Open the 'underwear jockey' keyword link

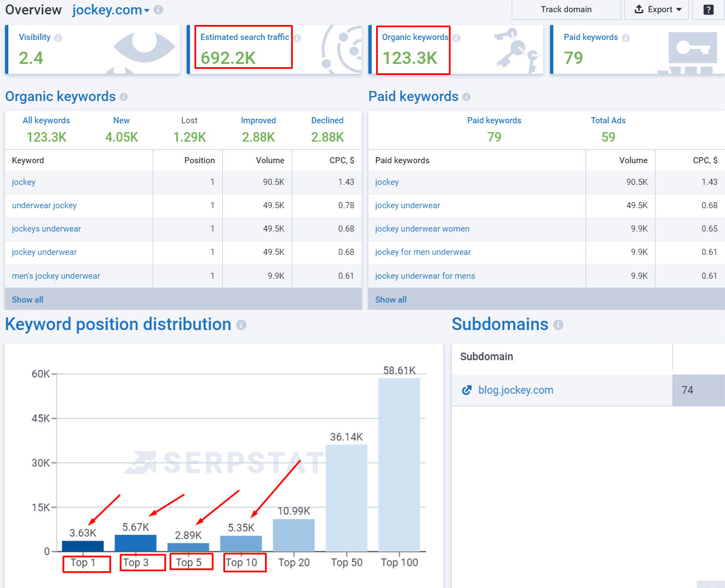point(44,205)
